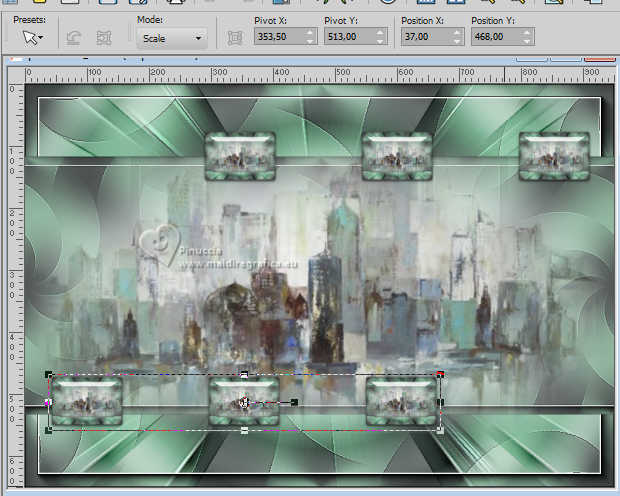620x496 pixels.
Task: Click the top-center selection edge handle
Action: [244, 374]
